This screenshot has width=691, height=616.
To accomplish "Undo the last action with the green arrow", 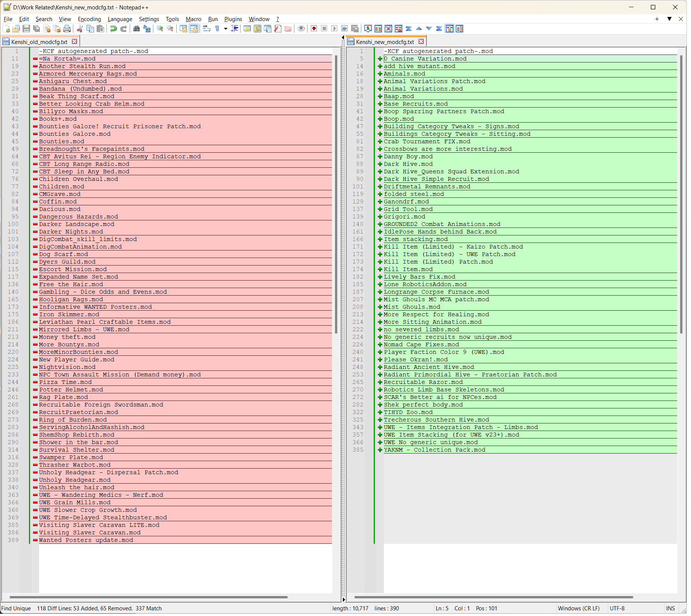I will (x=113, y=29).
